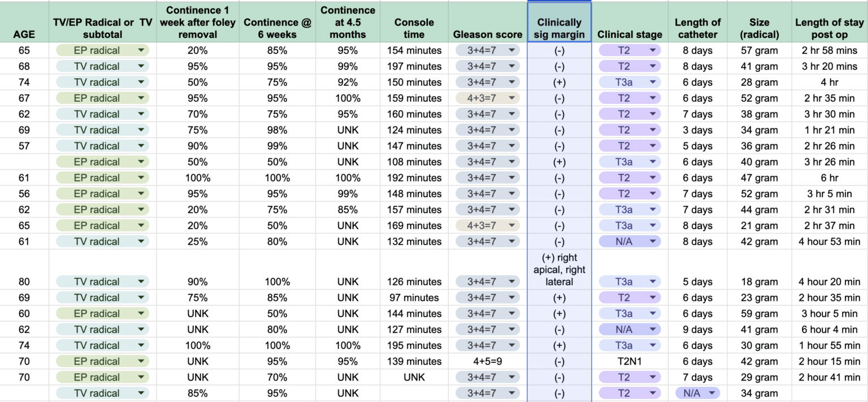Select the Console time header cell

click(x=414, y=28)
